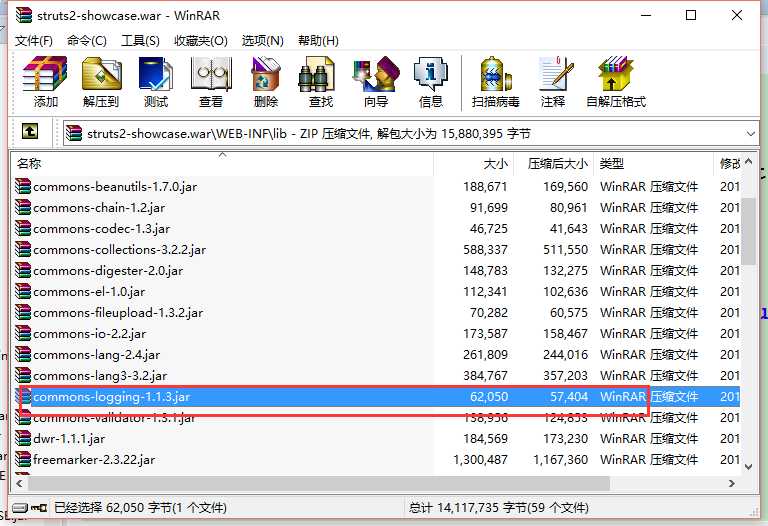
Task: Open the 选项(N) menu
Action: tap(263, 41)
